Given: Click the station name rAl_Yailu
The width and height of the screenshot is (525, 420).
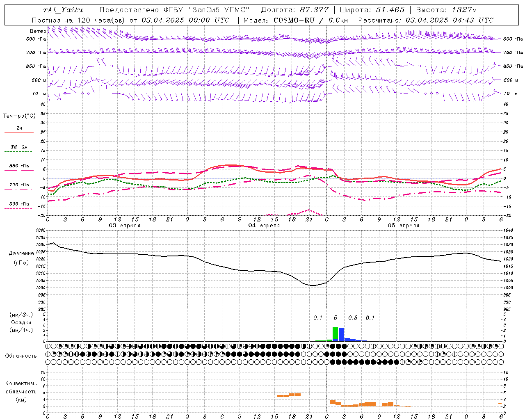Looking at the screenshot, I should tap(63, 10).
